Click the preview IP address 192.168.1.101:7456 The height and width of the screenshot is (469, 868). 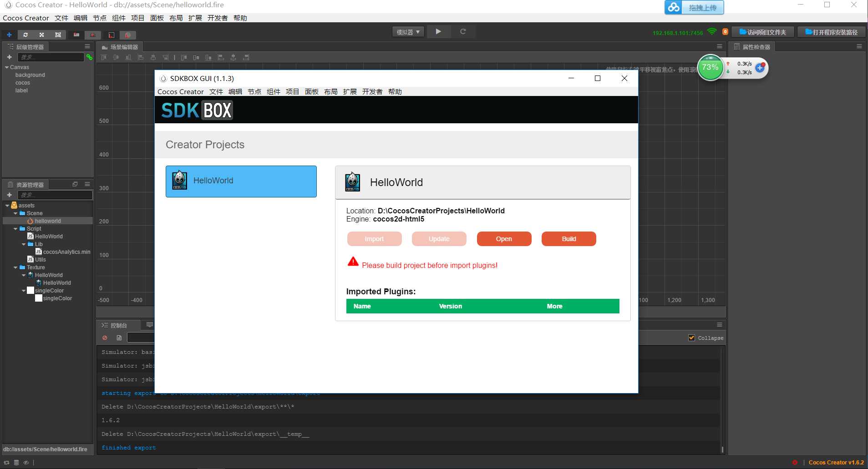[678, 33]
